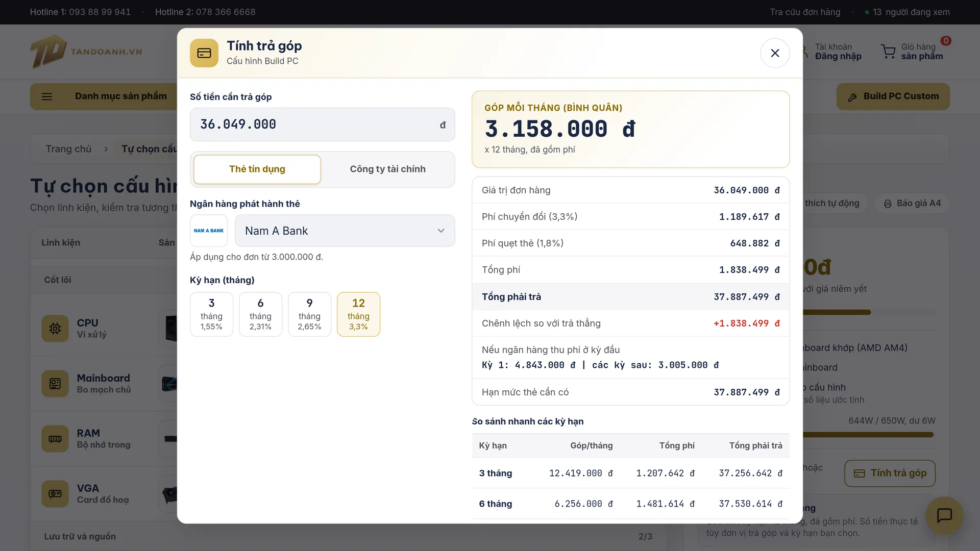
Task: Click Tổng phải trả value 37.887.499 đ
Action: click(x=747, y=297)
